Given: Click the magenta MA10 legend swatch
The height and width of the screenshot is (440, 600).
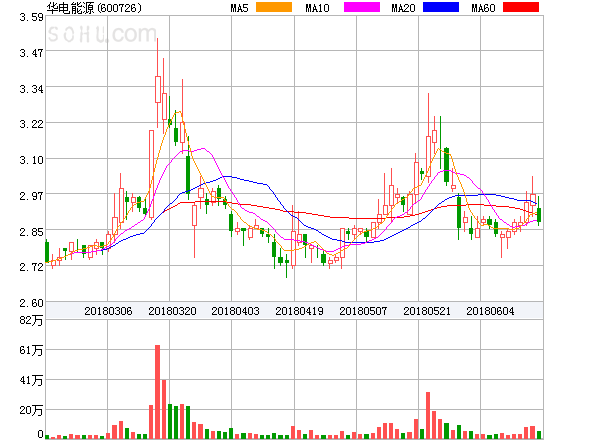Looking at the screenshot, I should coord(362,7).
